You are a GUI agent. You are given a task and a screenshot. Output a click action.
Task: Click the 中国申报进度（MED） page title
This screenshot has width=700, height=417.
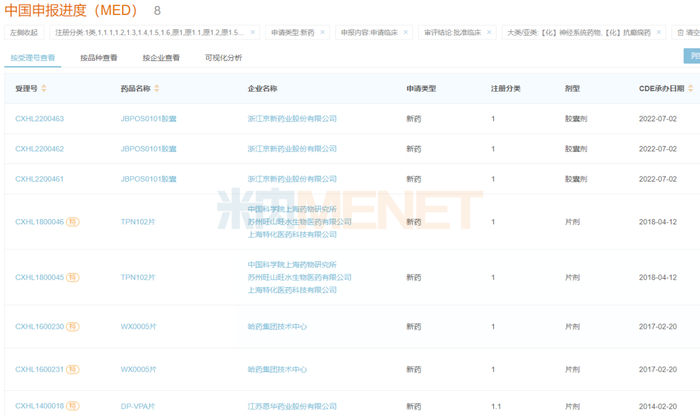(x=71, y=10)
